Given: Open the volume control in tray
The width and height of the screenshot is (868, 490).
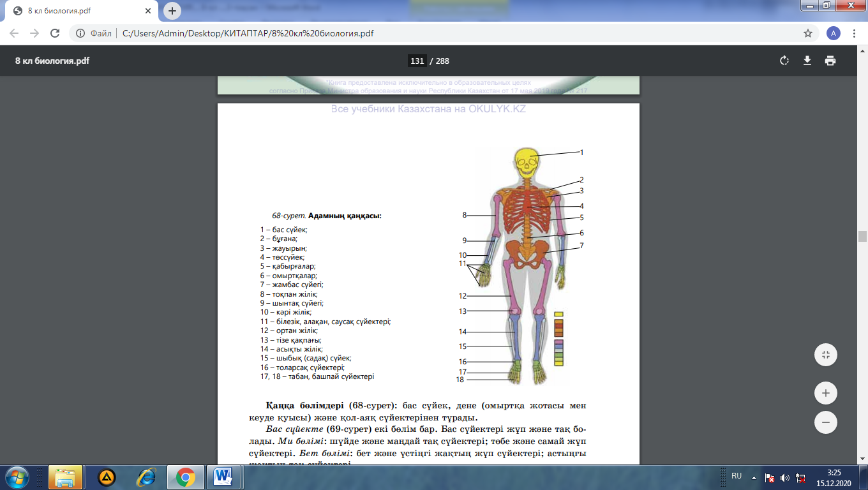Looking at the screenshot, I should 784,477.
